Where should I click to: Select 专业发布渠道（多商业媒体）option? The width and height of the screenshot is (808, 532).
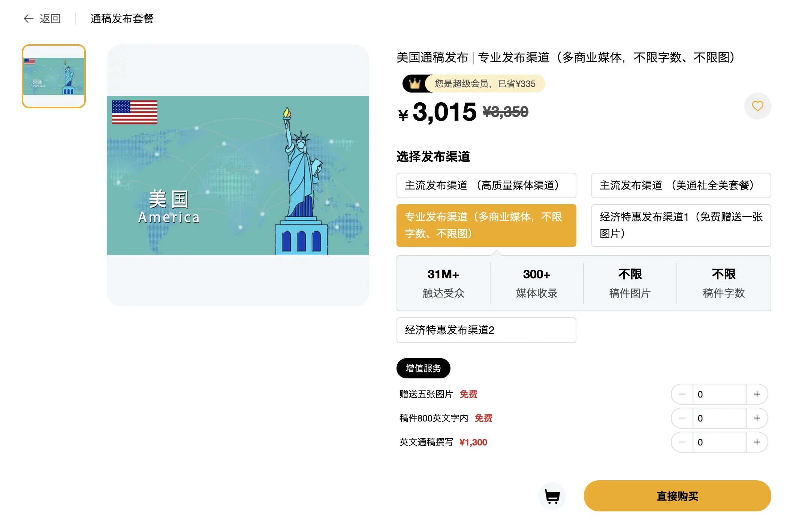pyautogui.click(x=486, y=226)
